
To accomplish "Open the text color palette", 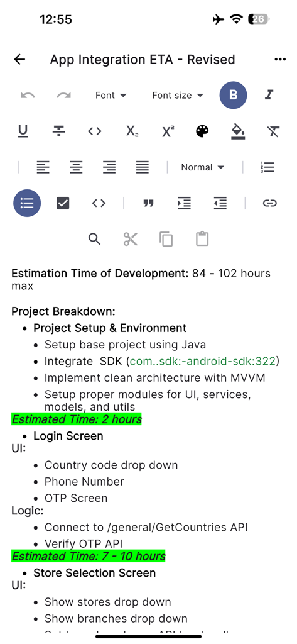I will coord(202,131).
